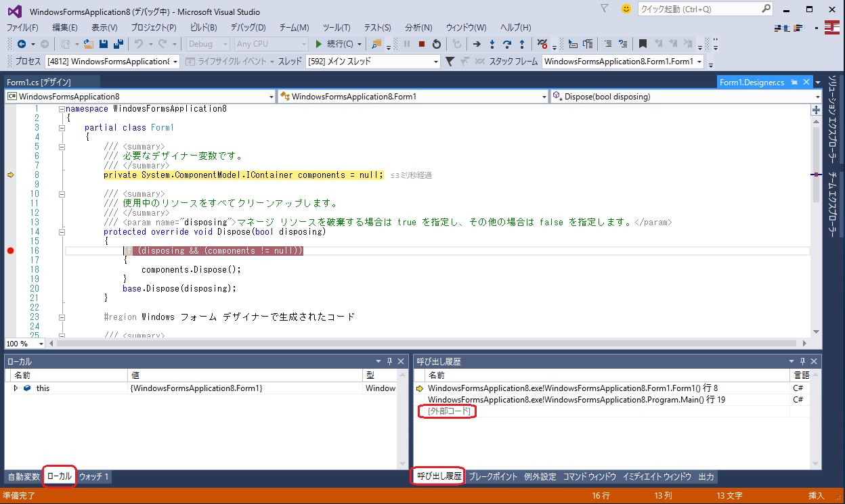Image resolution: width=845 pixels, height=504 pixels.
Task: Collapse the Dispose method outline on line 14
Action: click(x=62, y=232)
